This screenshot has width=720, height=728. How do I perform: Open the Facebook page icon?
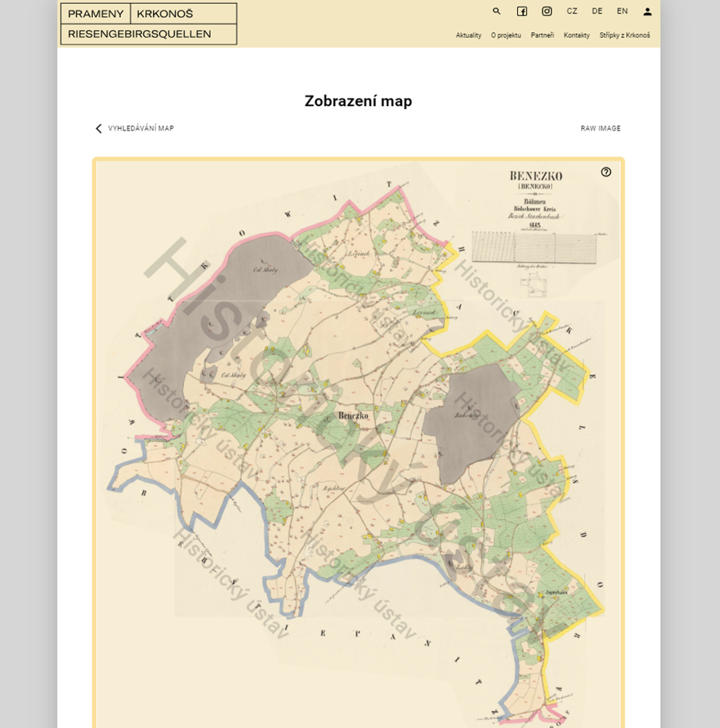522,12
